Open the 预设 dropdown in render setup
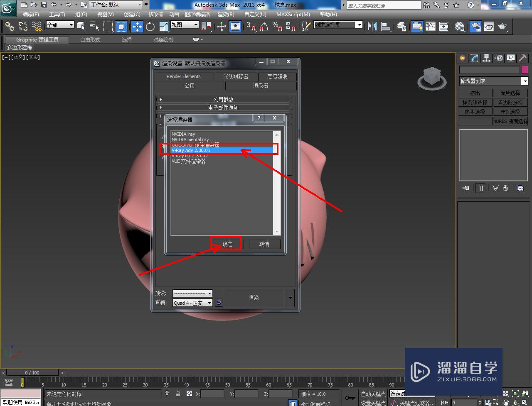Viewport: 532px width, 406px height. pyautogui.click(x=193, y=293)
